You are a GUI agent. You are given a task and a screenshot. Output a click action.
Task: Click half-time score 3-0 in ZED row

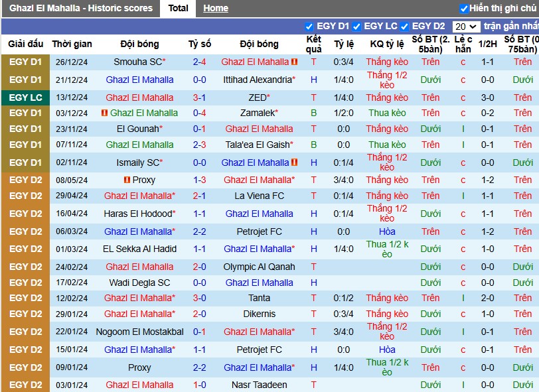(x=487, y=98)
